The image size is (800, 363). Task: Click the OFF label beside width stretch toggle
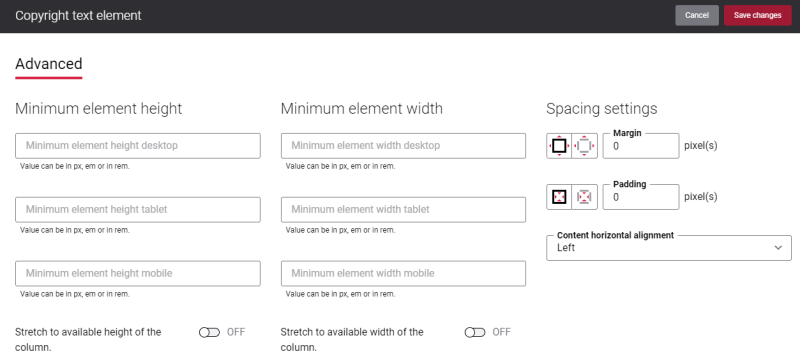pos(501,332)
